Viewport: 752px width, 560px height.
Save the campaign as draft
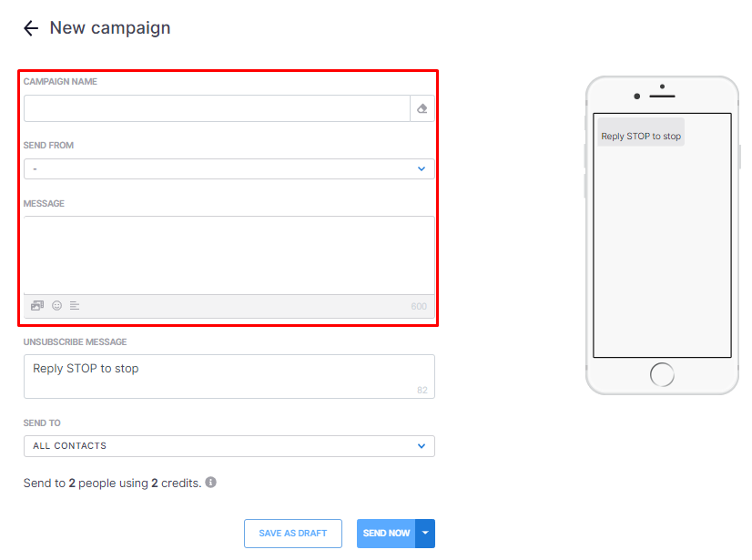[x=293, y=533]
